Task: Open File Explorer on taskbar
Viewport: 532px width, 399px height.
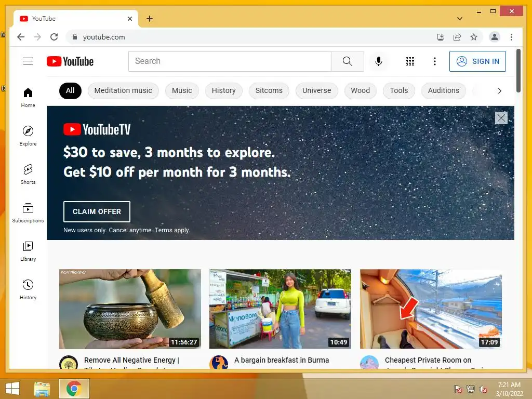Action: tap(42, 389)
